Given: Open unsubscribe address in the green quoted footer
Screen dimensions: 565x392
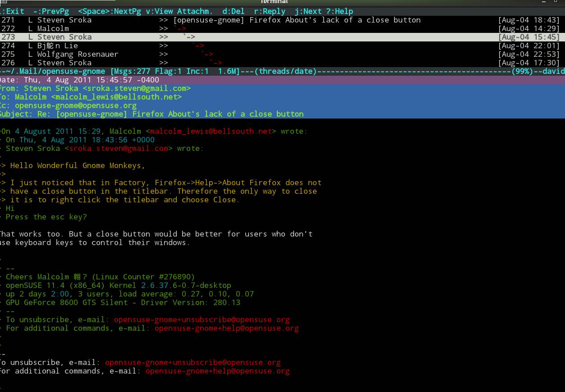Looking at the screenshot, I should (202, 319).
